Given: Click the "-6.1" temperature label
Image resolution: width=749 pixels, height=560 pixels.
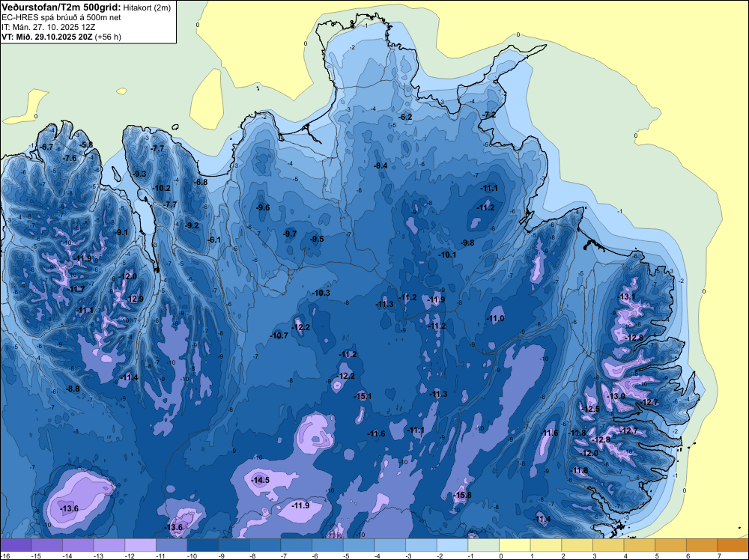Looking at the screenshot, I should click(214, 240).
